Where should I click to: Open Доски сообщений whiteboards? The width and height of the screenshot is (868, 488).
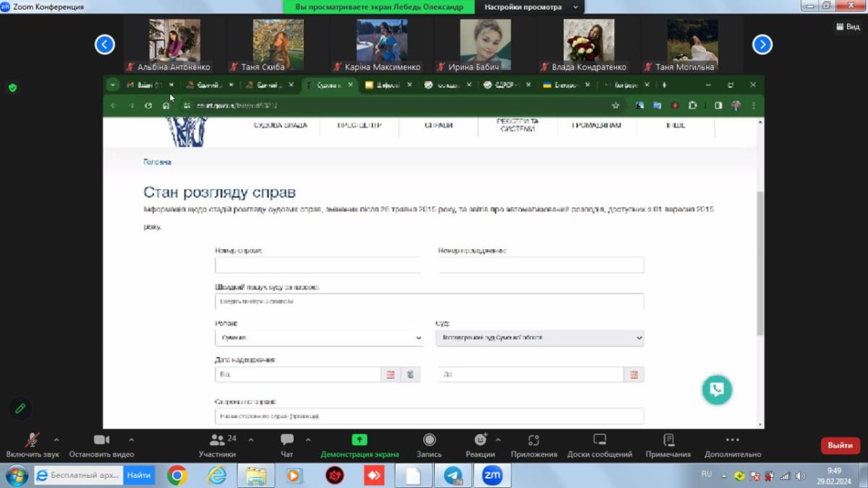point(599,445)
